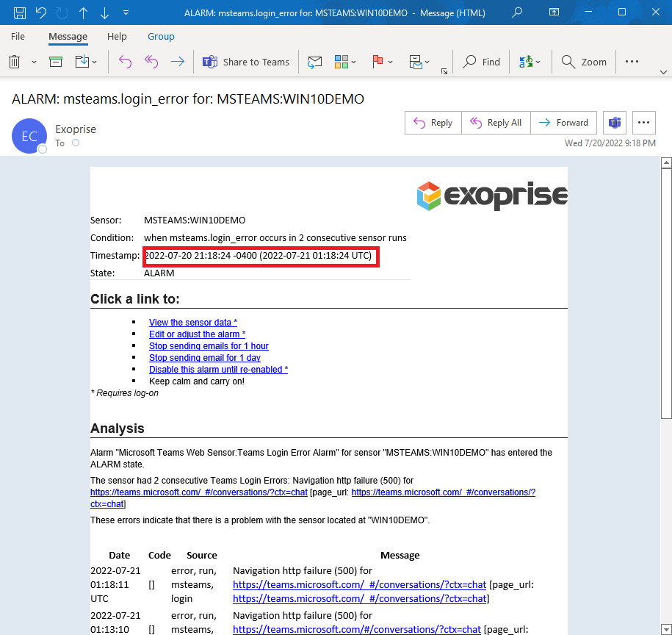Click the 'Wed 7/20/2022 9:18 PM' date
672x635 pixels.
pyautogui.click(x=610, y=143)
